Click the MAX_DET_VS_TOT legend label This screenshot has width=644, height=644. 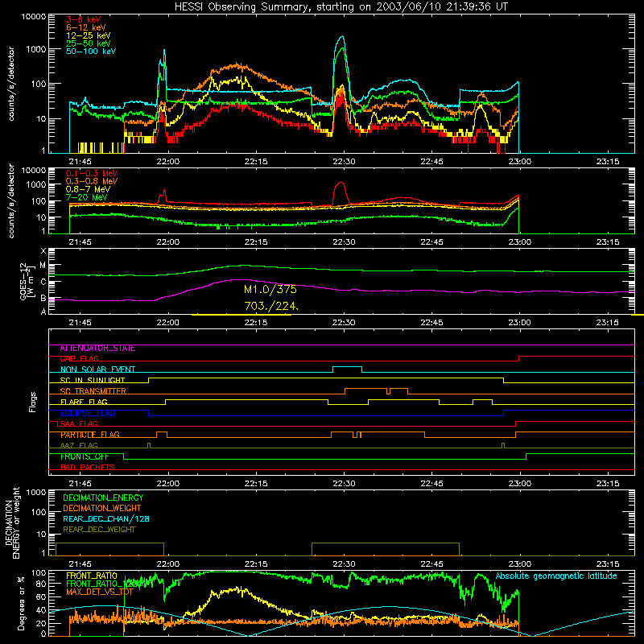[100, 592]
